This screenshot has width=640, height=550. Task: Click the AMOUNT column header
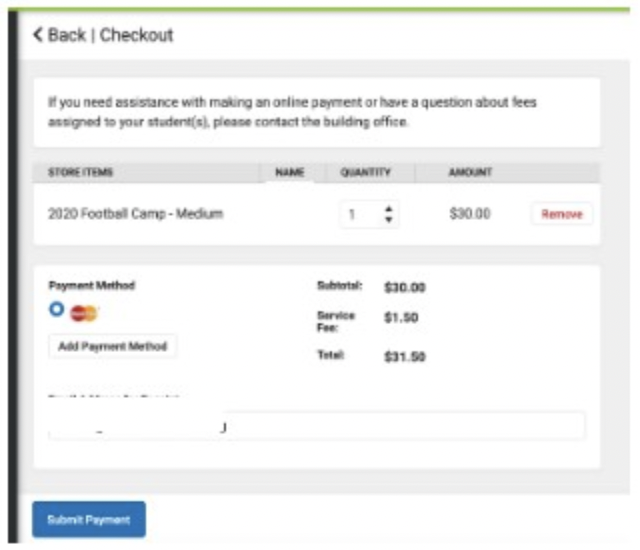tap(470, 172)
